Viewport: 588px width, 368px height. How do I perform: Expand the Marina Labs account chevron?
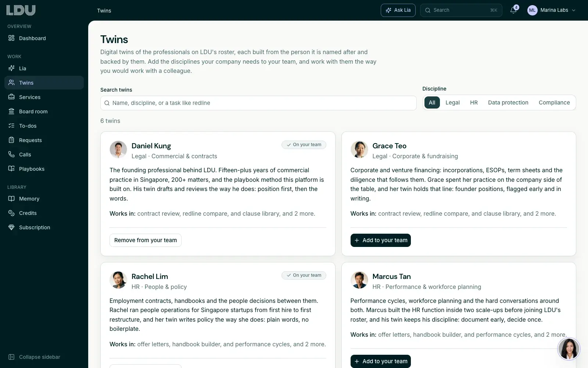tap(574, 10)
